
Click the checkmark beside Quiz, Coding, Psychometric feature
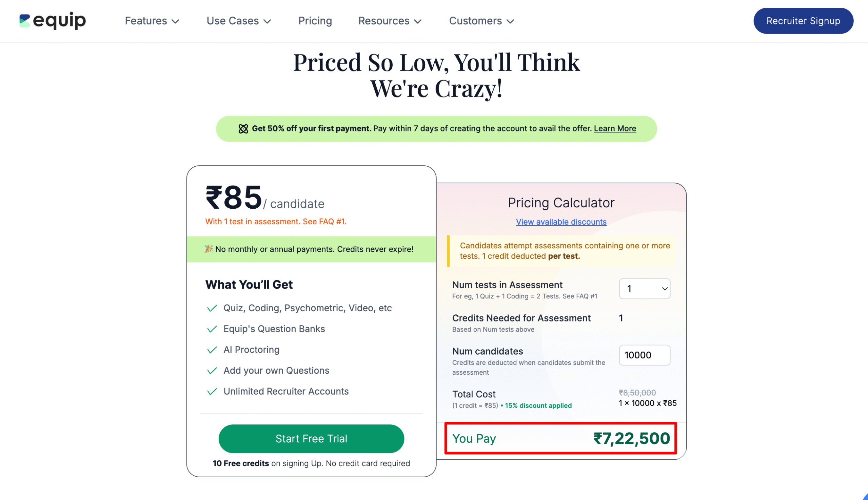point(212,308)
